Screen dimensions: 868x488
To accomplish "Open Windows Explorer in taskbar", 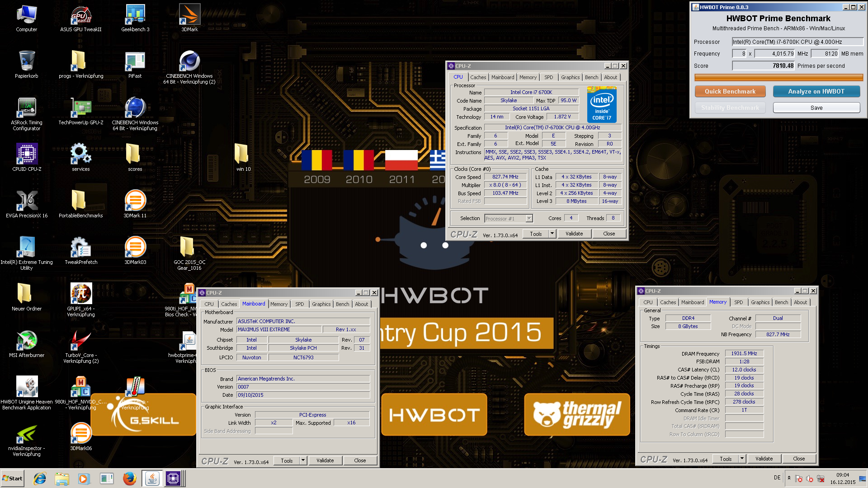I will (x=62, y=479).
